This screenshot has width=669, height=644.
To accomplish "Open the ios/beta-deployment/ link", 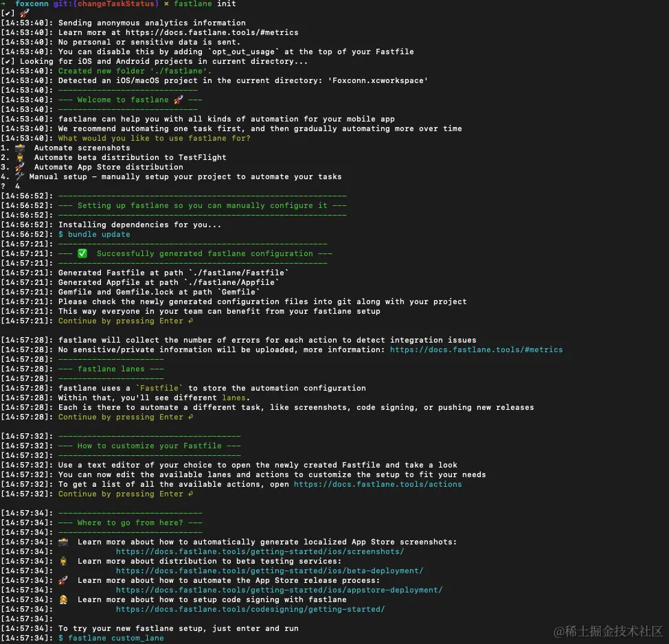I will (x=270, y=571).
